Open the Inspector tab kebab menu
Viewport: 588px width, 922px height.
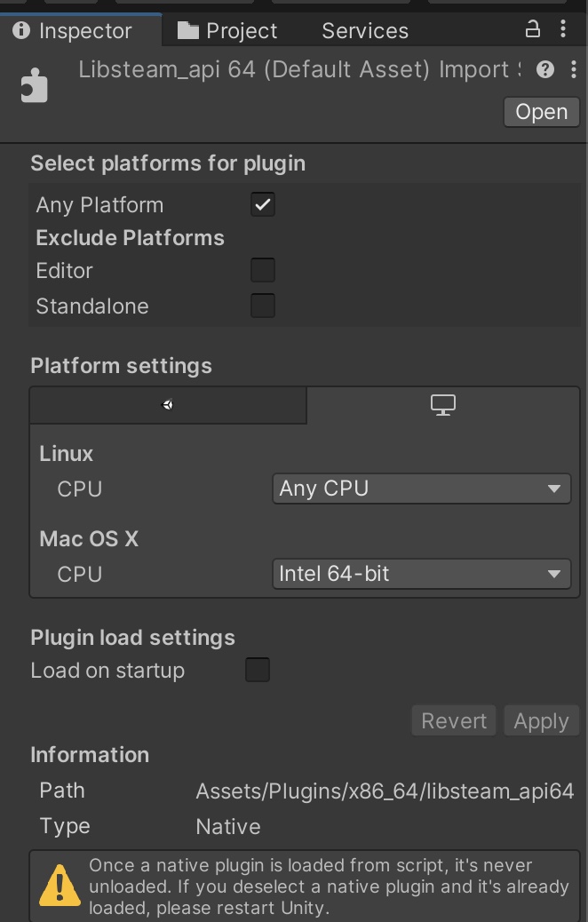coord(563,28)
